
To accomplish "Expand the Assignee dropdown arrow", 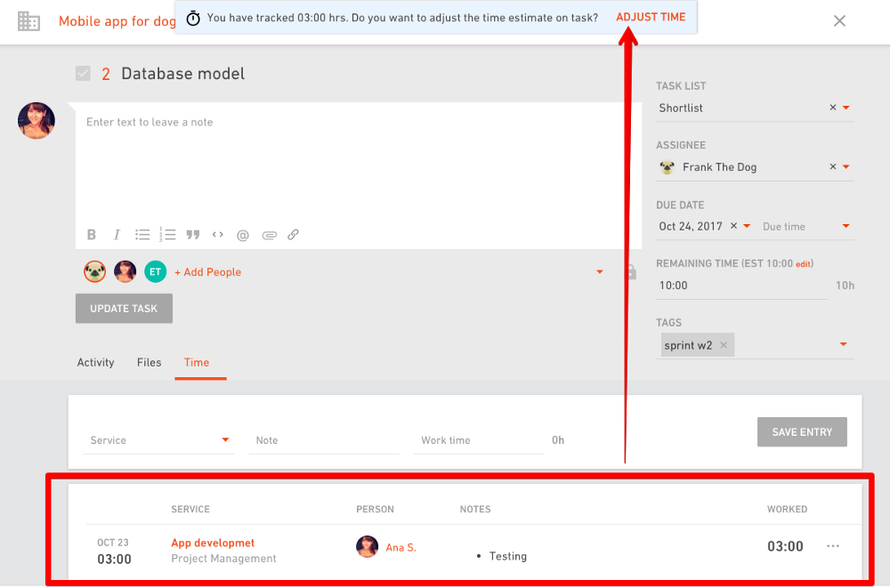I will coord(845,166).
